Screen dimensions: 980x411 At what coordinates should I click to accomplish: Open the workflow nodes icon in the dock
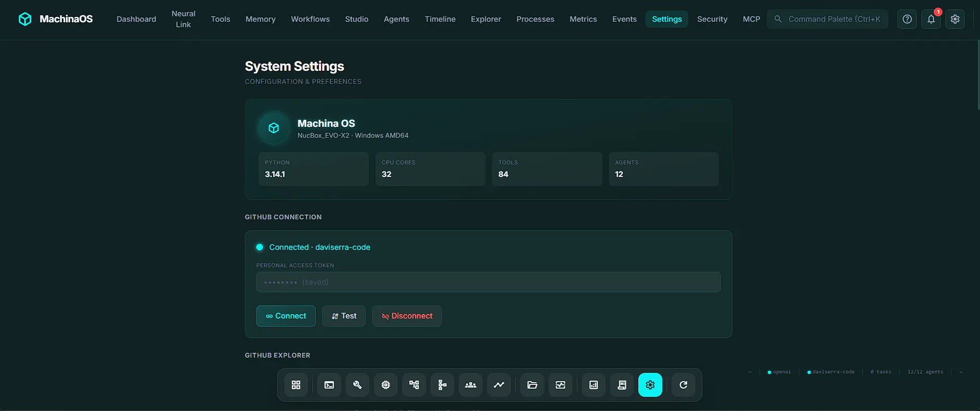414,385
